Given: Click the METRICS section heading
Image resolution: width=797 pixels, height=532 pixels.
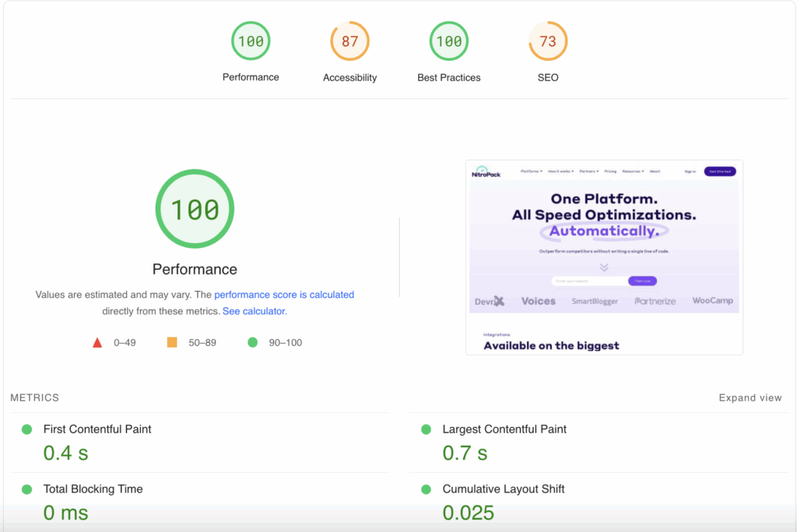Looking at the screenshot, I should coord(34,398).
